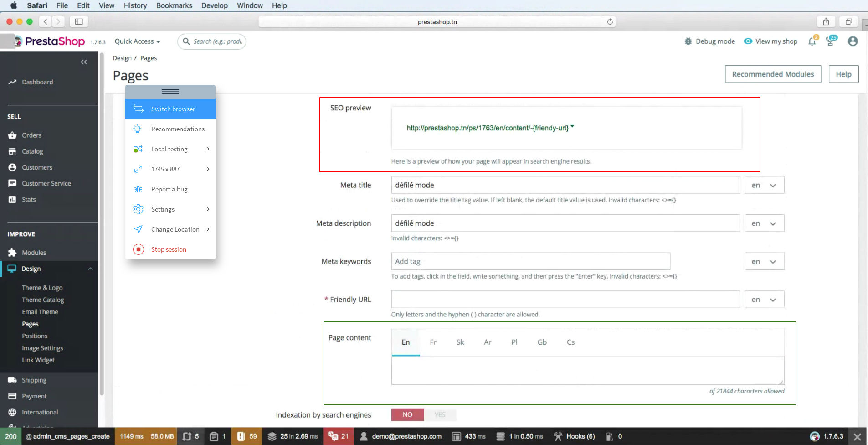Focus the PrestaShop search box
Screen dimensions: 868x445
(212, 41)
